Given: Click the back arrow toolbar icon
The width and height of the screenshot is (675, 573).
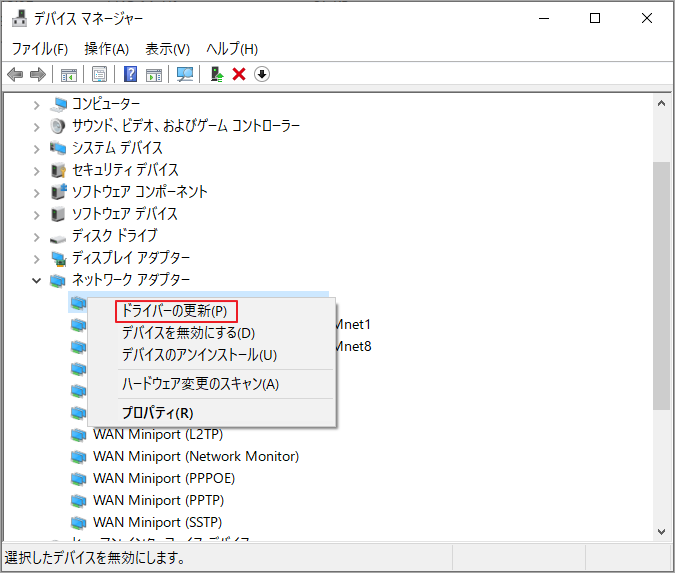Looking at the screenshot, I should 15,74.
